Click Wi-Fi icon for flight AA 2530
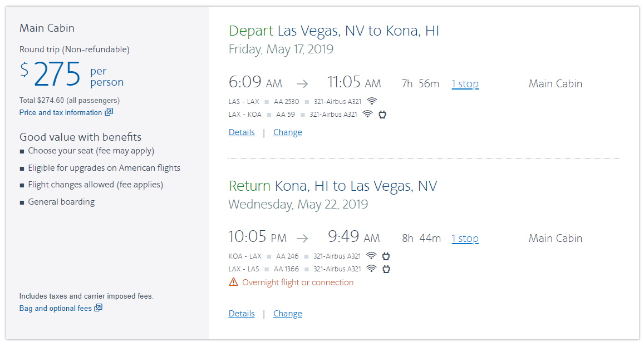The width and height of the screenshot is (644, 347). (x=372, y=101)
